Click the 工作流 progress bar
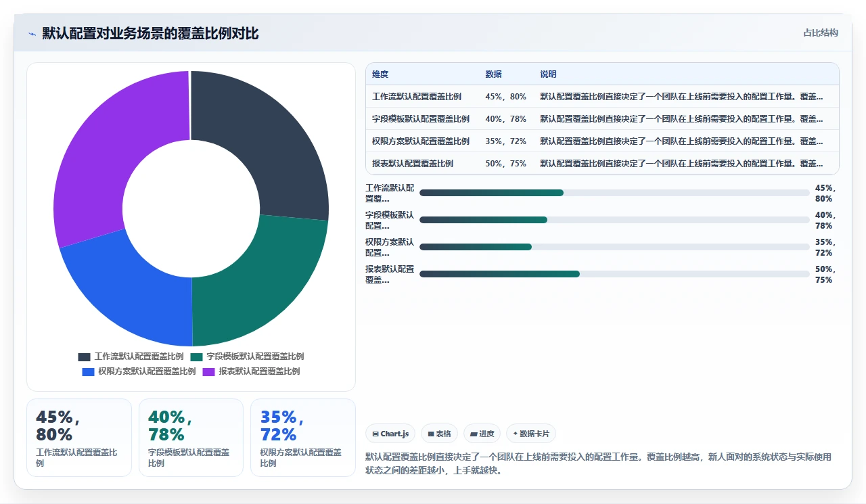Viewport: 866px width, 504px height. [x=614, y=193]
